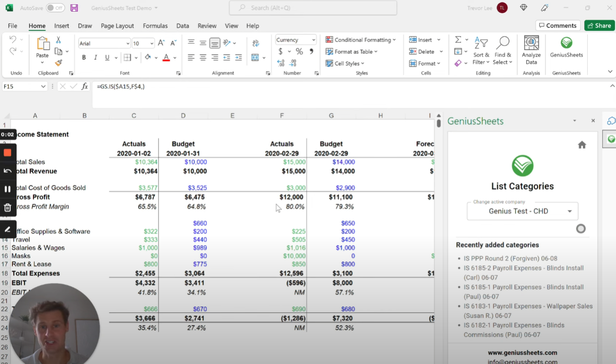The width and height of the screenshot is (616, 364).
Task: Toggle Italic formatting
Action: point(95,58)
